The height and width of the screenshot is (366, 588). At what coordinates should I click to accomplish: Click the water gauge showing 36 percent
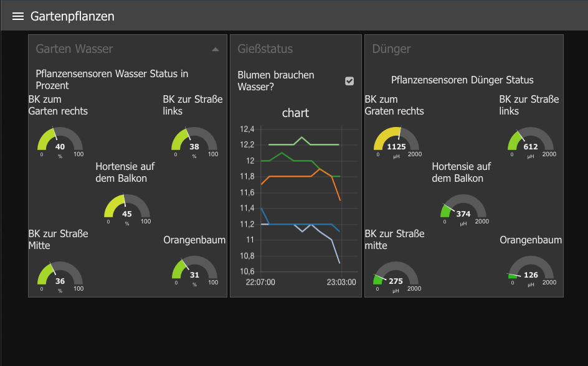click(60, 276)
